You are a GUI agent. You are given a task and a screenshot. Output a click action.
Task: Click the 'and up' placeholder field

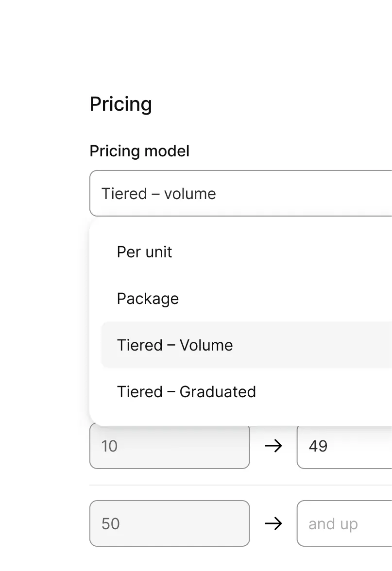[x=345, y=523]
